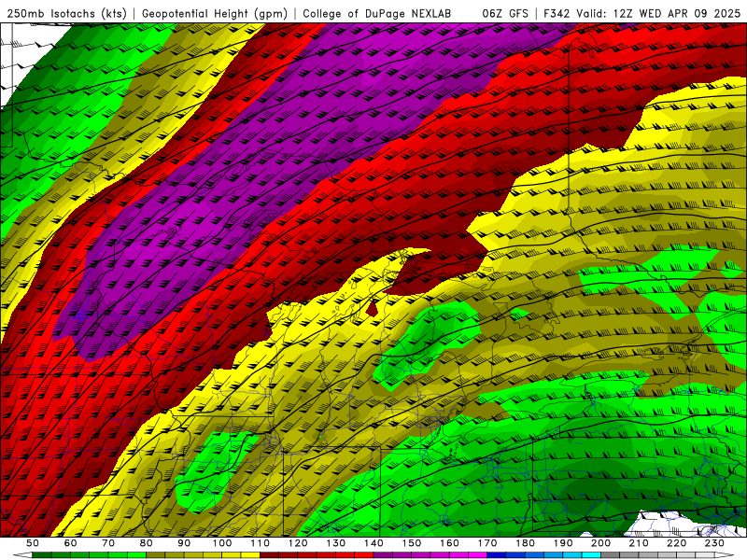The height and width of the screenshot is (560, 747).
Task: Select the 220 value on the color scale
Action: tap(676, 543)
